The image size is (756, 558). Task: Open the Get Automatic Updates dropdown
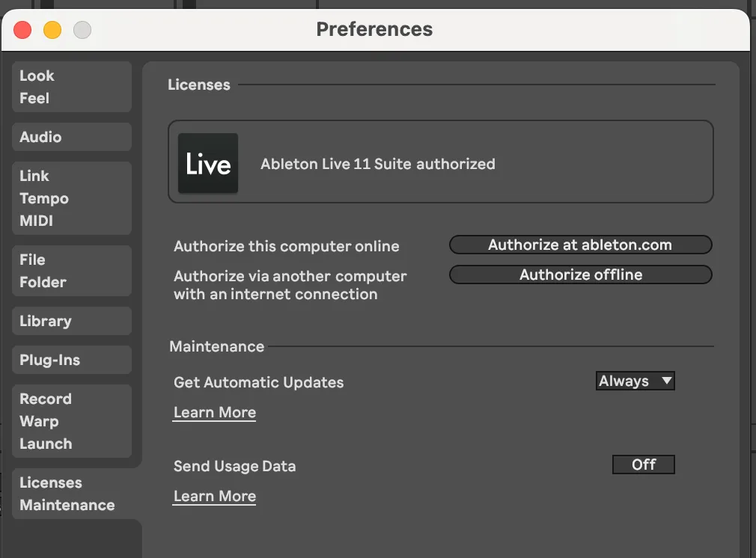(635, 381)
